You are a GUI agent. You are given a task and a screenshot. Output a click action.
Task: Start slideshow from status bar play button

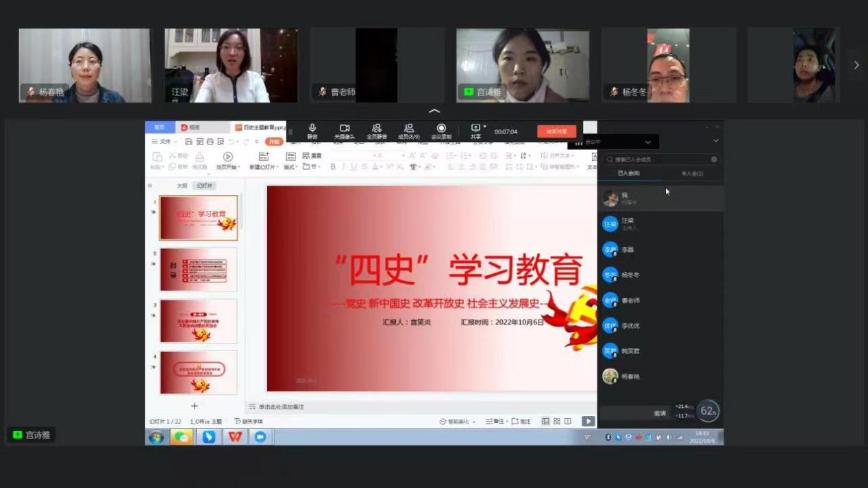pos(588,422)
